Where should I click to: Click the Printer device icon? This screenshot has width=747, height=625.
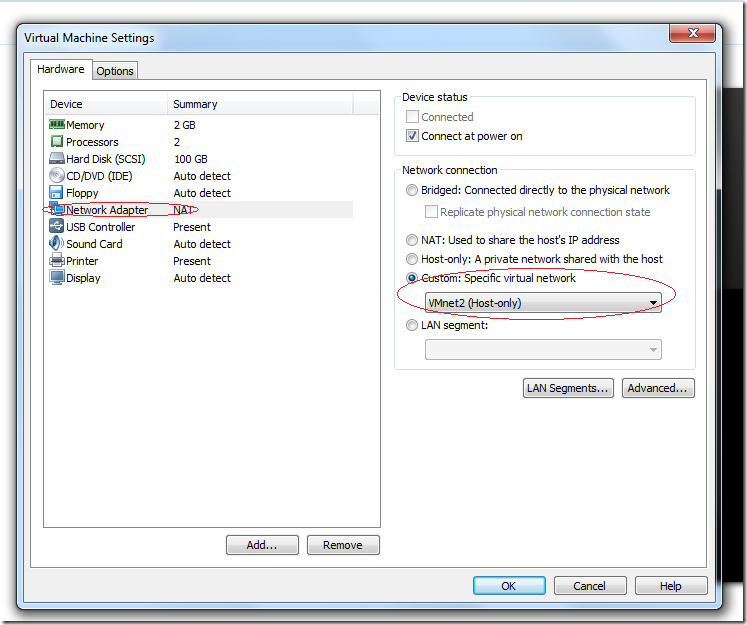coord(57,261)
